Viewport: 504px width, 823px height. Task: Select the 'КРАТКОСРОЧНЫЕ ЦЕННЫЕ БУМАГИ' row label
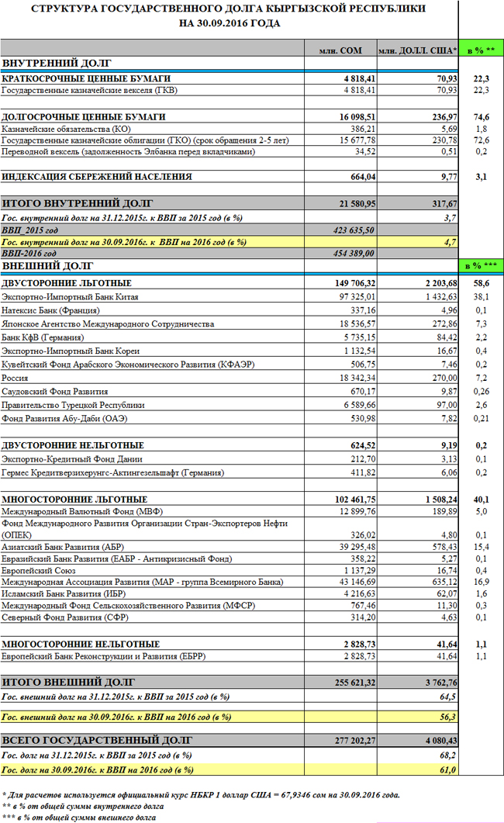(x=86, y=78)
